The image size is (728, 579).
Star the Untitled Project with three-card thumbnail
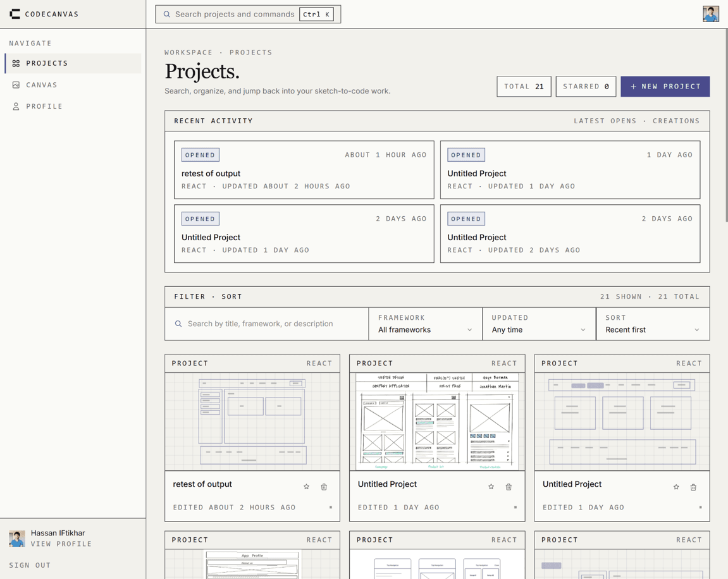tap(676, 487)
